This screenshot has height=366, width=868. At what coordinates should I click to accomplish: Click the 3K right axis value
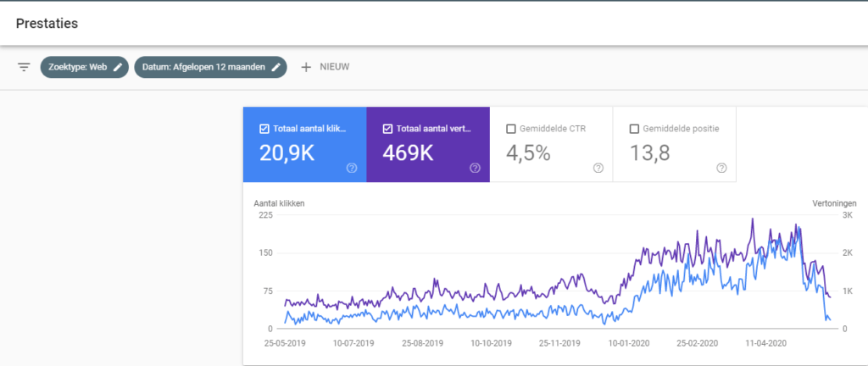pos(848,215)
